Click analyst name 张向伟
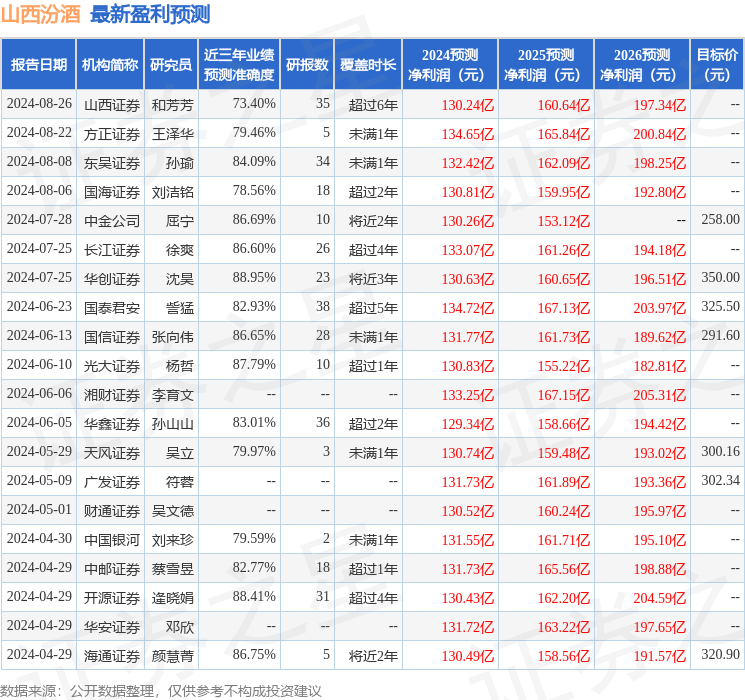Viewport: 745px width, 700px height. [x=173, y=337]
